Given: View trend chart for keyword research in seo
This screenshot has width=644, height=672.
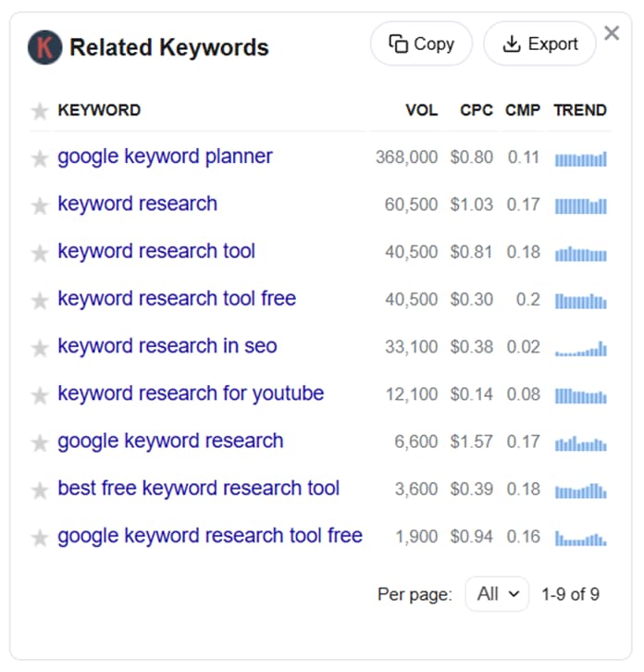Looking at the screenshot, I should click(580, 348).
